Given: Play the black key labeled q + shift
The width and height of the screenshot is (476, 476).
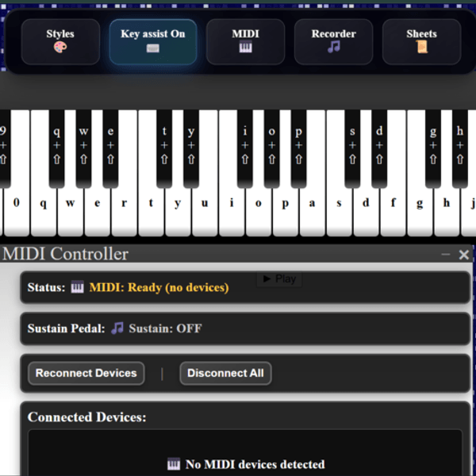Looking at the screenshot, I should pyautogui.click(x=57, y=149).
